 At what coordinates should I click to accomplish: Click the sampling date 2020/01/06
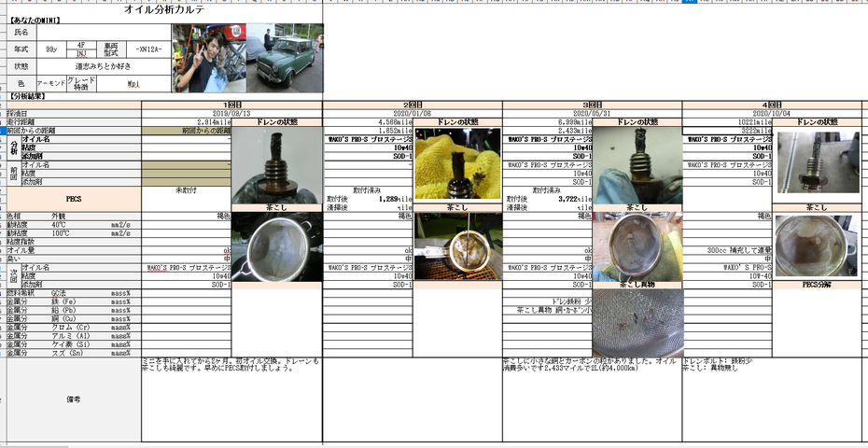413,113
